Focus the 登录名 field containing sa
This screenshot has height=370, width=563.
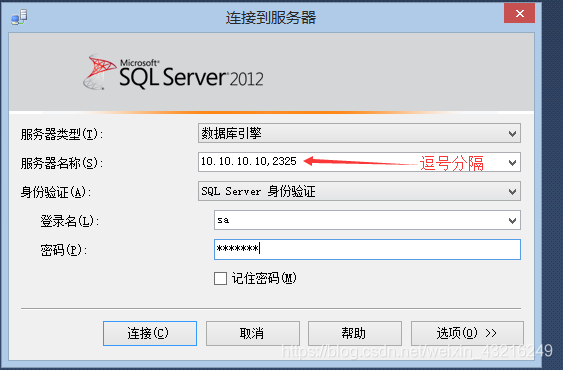click(367, 220)
